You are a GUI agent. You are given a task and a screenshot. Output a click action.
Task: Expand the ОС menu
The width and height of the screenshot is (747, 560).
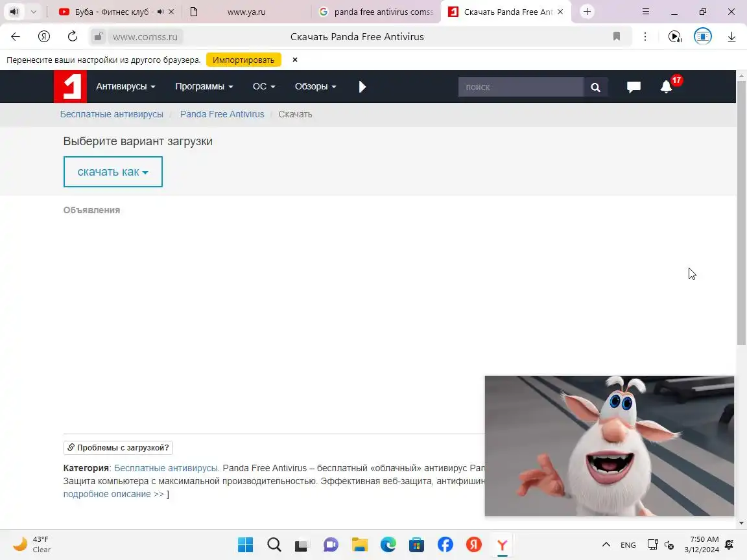point(264,87)
